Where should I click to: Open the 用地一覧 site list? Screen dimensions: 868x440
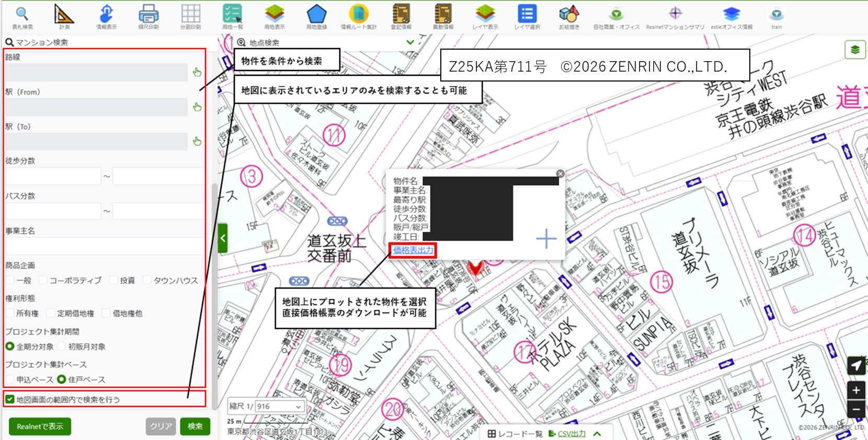pyautogui.click(x=232, y=16)
